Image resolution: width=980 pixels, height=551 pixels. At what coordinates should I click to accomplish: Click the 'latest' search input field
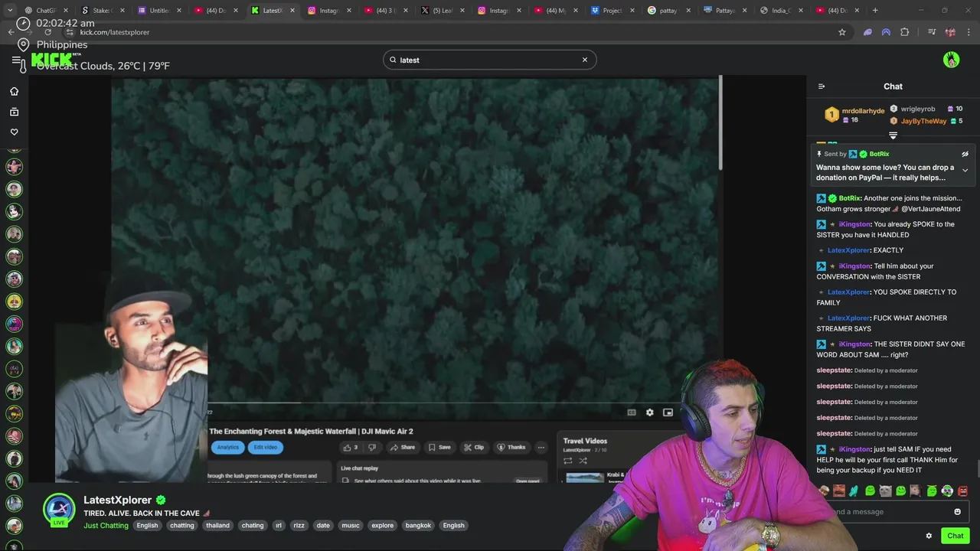coord(489,60)
